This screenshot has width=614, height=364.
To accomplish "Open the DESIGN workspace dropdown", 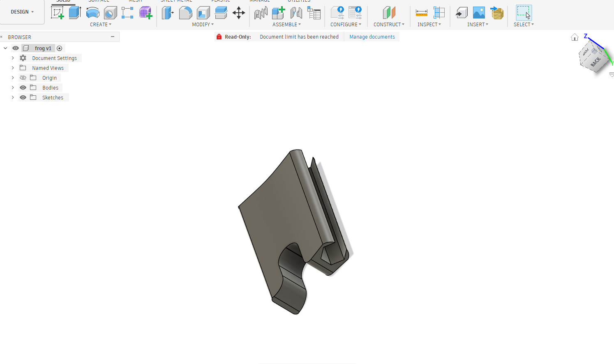I will [22, 12].
